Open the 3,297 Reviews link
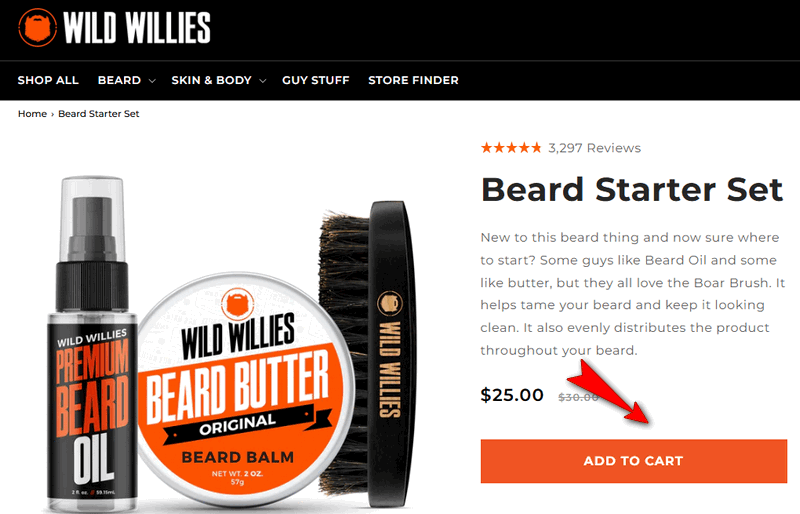The height and width of the screenshot is (514, 800). tap(594, 148)
